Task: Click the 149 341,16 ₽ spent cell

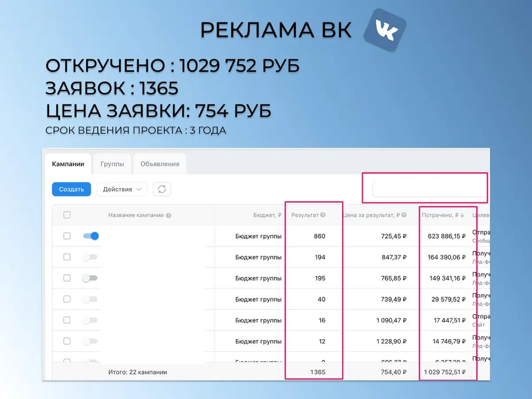Action: click(447, 278)
